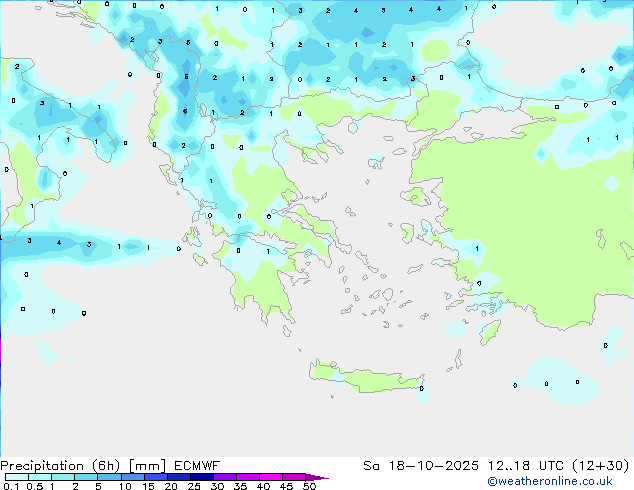Select the 5–10 mm legend color swatch
Viewport: 634px width, 490px height.
109,477
